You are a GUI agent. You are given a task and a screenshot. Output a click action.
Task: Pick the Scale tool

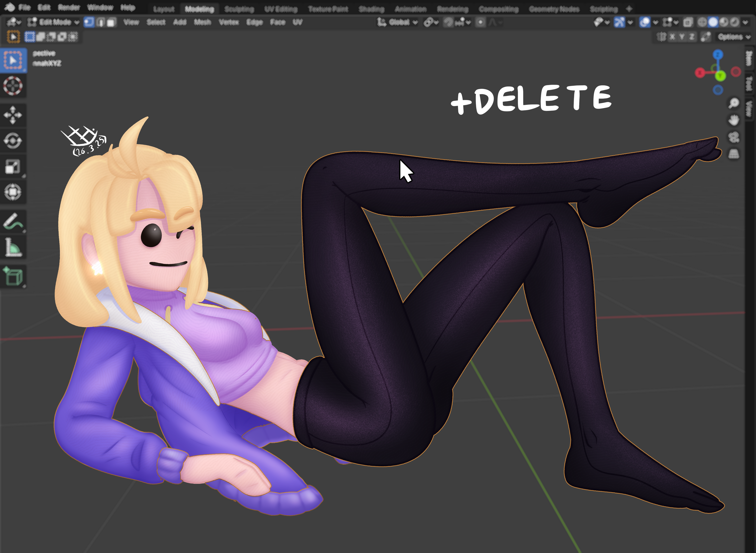13,166
